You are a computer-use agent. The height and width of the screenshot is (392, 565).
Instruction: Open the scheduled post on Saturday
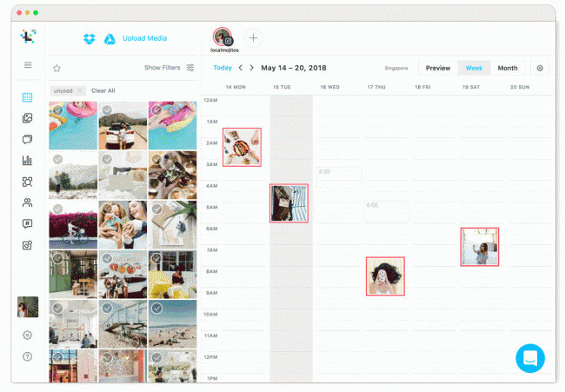tap(480, 247)
